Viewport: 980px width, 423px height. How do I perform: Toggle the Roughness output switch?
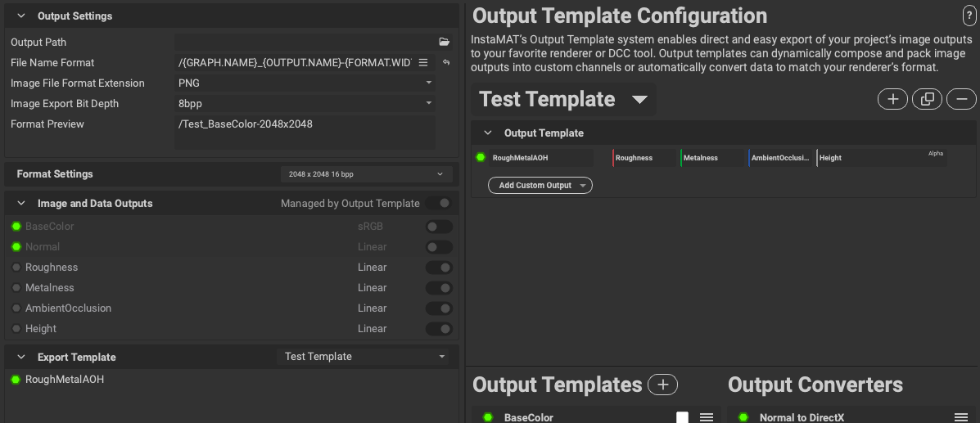[x=439, y=268]
